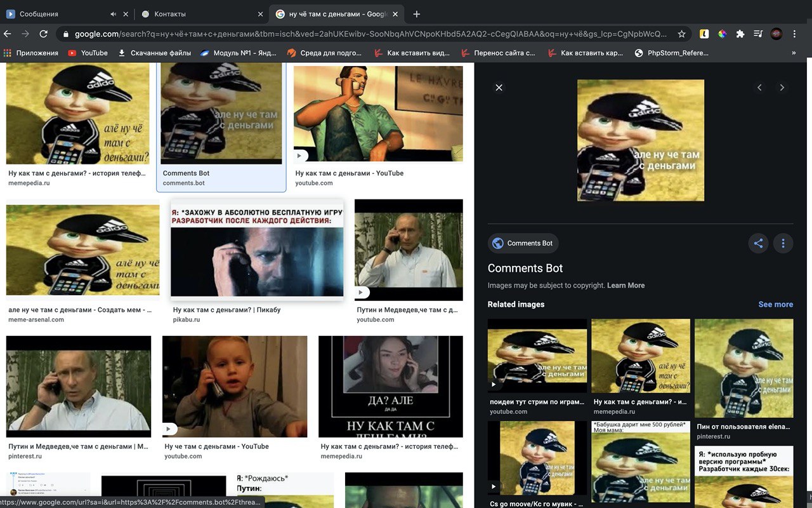Open the Перенос сайта с... bookmark
Viewport: 812px width, 508px height.
click(498, 53)
